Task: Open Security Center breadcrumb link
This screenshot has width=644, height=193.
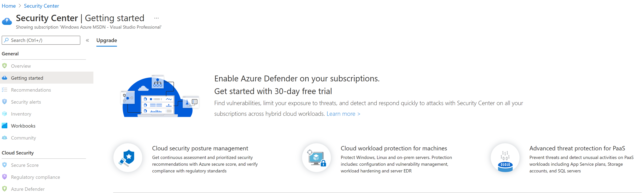Action: tap(42, 6)
